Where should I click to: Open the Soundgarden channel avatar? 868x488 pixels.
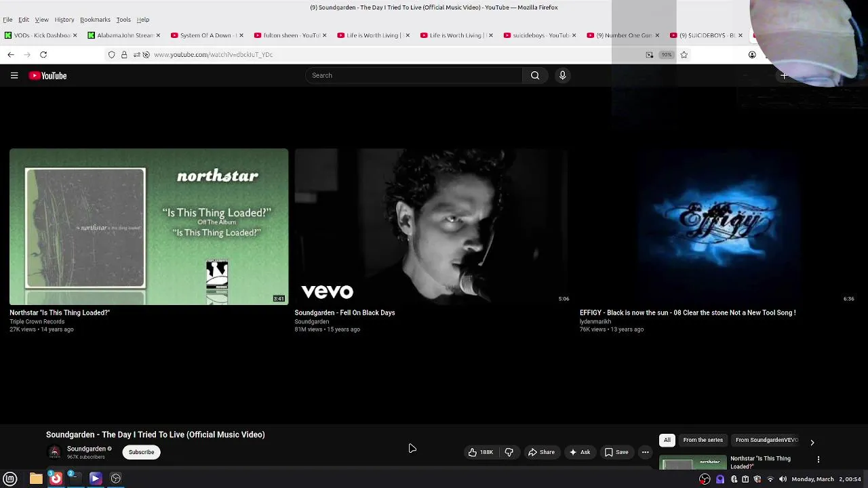[55, 452]
